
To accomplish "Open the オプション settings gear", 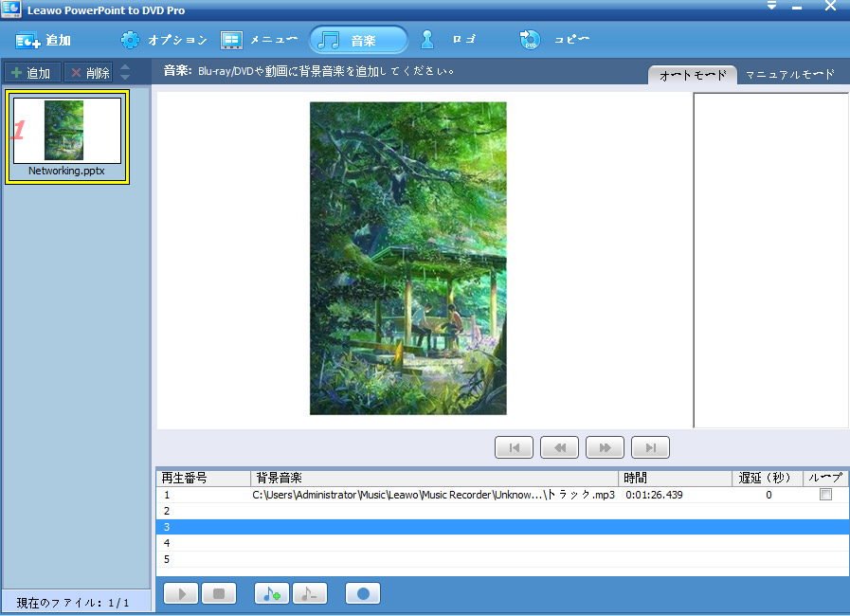I will pyautogui.click(x=164, y=40).
